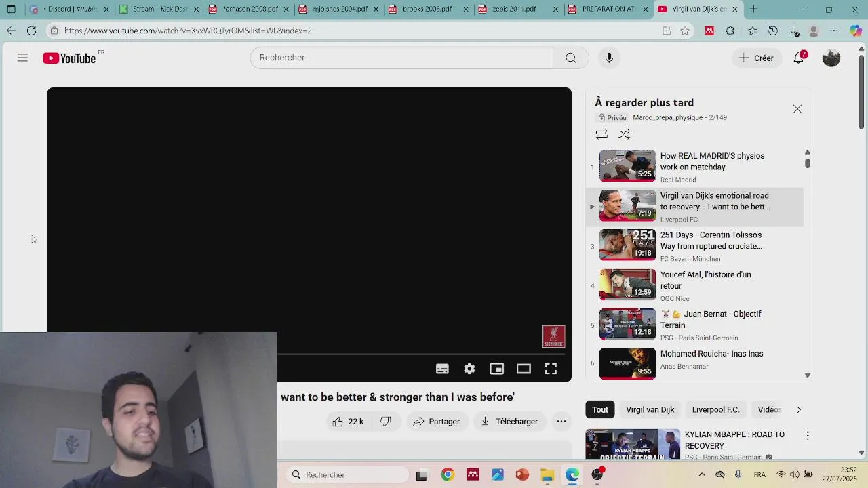The width and height of the screenshot is (868, 488).
Task: Dislike the video
Action: pyautogui.click(x=386, y=422)
